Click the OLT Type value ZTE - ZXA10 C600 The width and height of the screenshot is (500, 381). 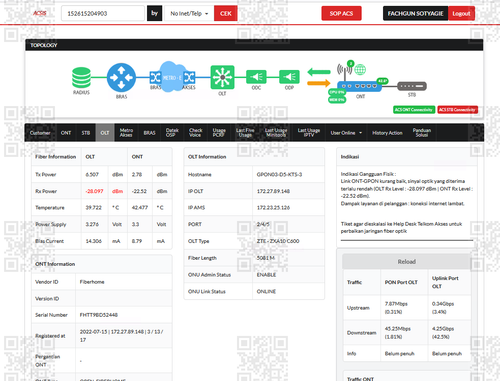point(278,241)
